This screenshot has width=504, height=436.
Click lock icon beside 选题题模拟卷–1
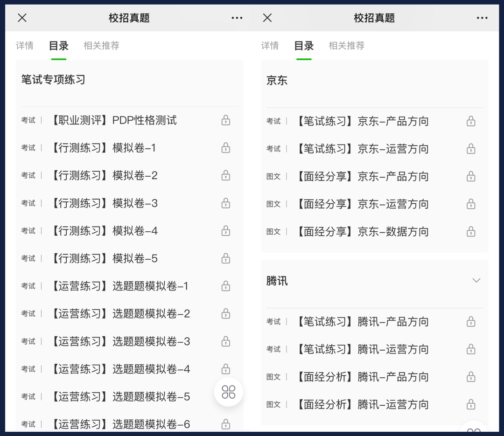tap(226, 286)
